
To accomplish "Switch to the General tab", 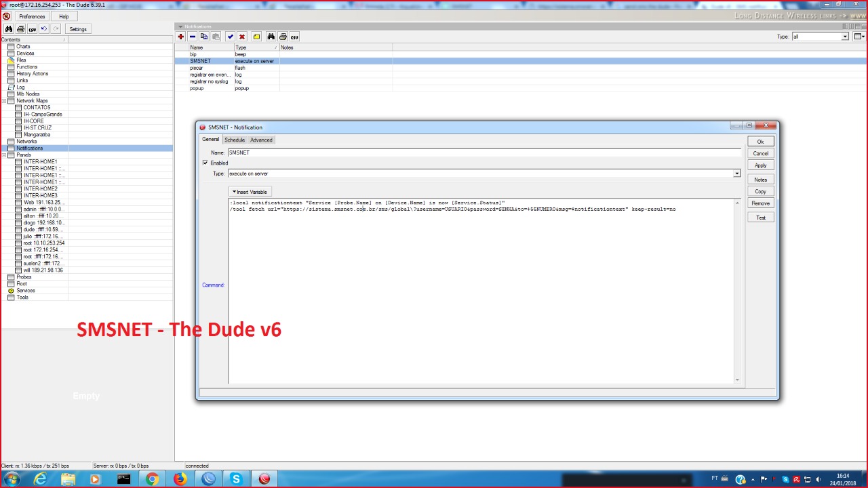I will coord(210,140).
